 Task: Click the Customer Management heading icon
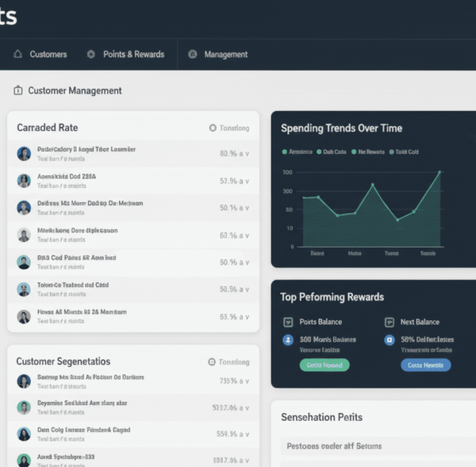click(18, 90)
